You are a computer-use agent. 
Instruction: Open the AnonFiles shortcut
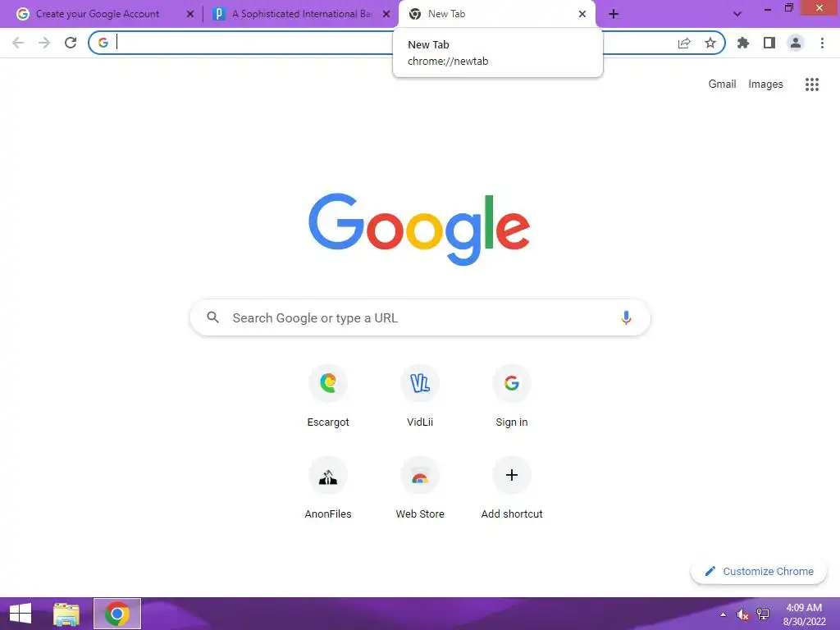(328, 488)
